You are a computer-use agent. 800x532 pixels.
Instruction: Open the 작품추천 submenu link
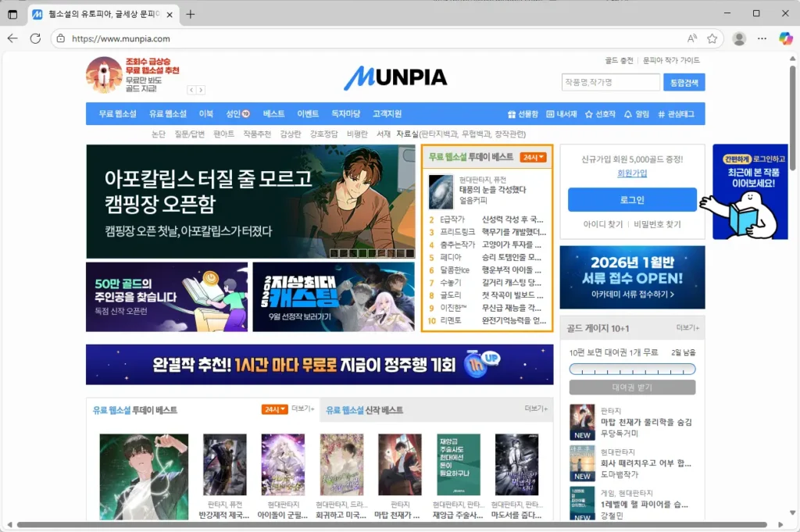pos(257,134)
